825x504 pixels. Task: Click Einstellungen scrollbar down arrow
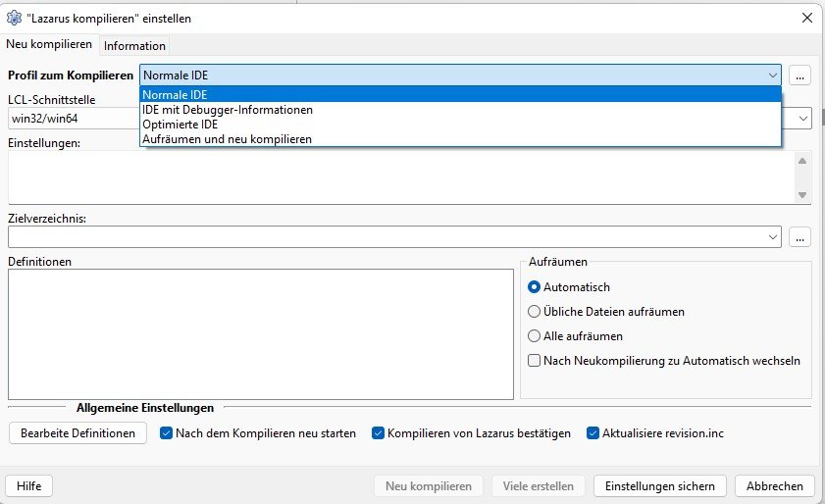tap(801, 195)
